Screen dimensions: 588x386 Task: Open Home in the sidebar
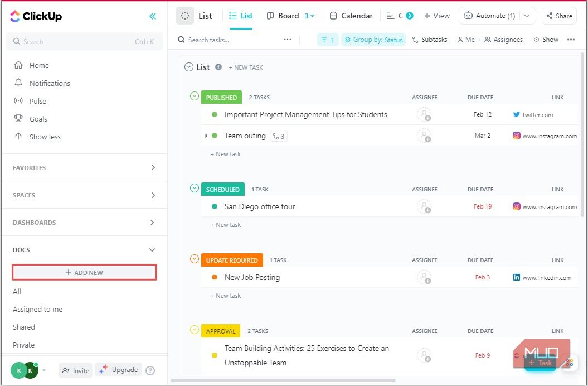39,66
